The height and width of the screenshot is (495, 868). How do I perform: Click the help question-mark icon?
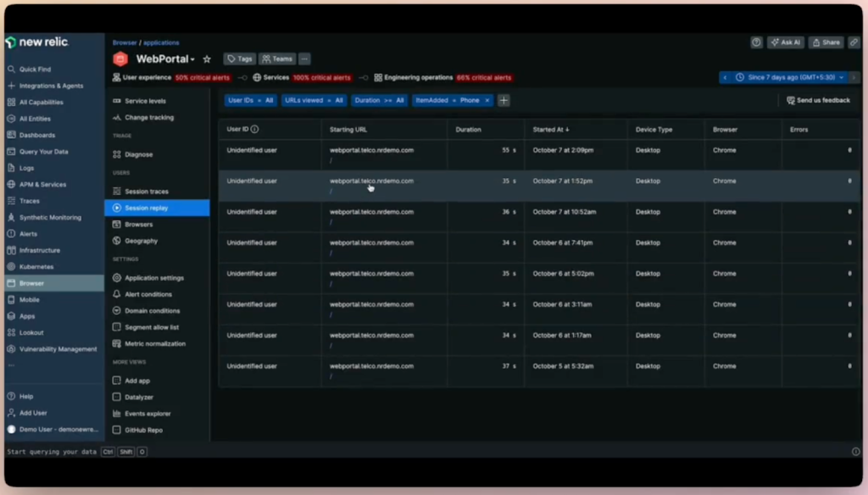tap(756, 42)
